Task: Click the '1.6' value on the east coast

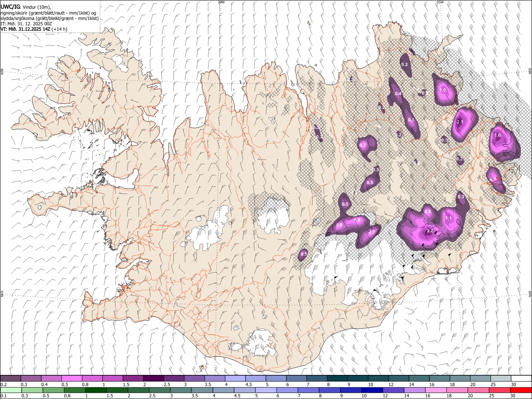Action: [498, 135]
